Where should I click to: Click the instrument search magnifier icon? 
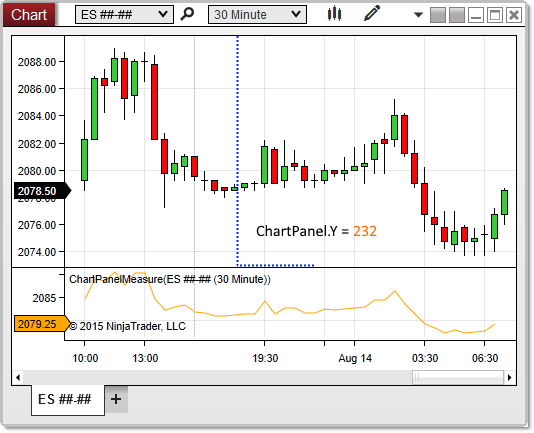tap(187, 14)
